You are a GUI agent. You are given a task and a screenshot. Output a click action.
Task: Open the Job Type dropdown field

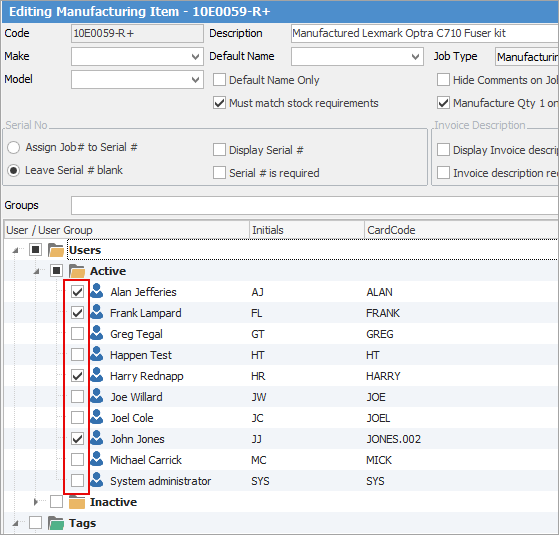pyautogui.click(x=527, y=57)
